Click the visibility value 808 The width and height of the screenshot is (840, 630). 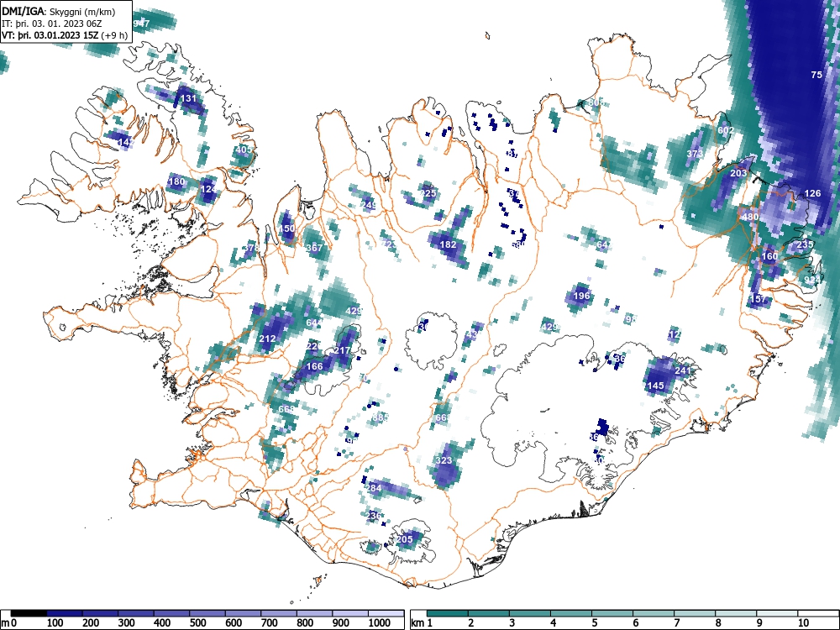(596, 102)
